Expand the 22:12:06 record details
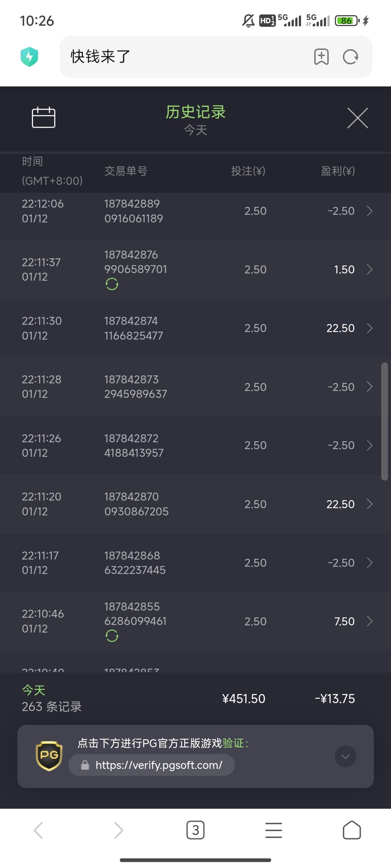The image size is (391, 868). tap(370, 211)
